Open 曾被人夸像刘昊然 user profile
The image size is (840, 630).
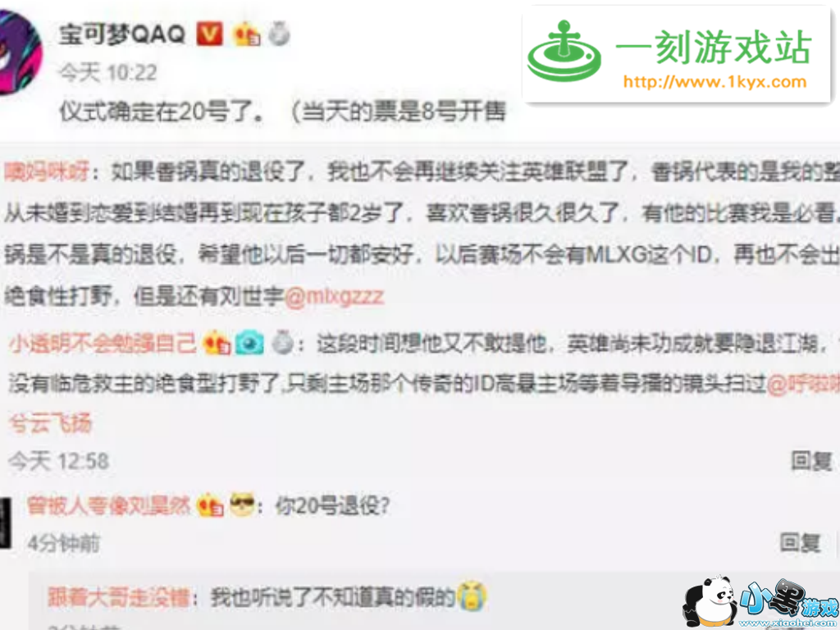109,505
